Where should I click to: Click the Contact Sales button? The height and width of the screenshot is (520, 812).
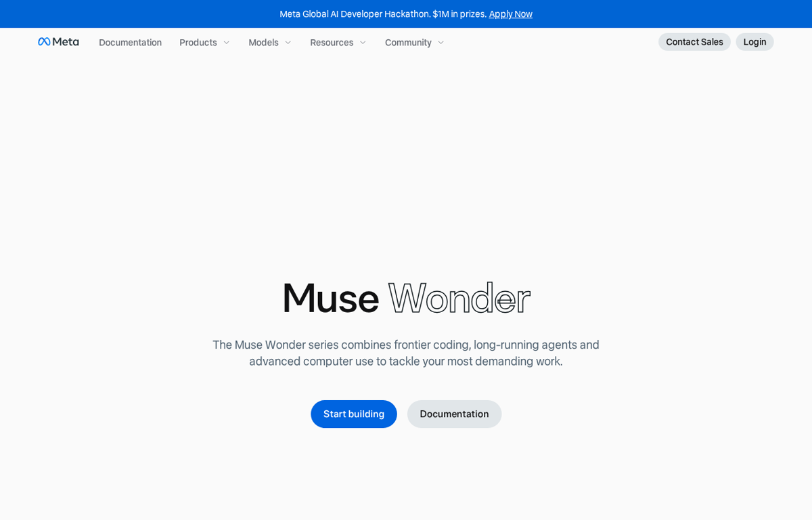coord(694,42)
